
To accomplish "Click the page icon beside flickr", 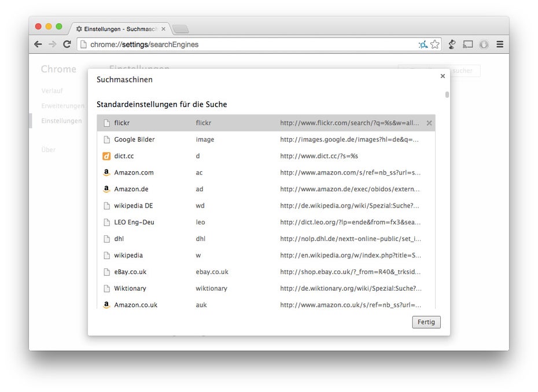I will [106, 123].
